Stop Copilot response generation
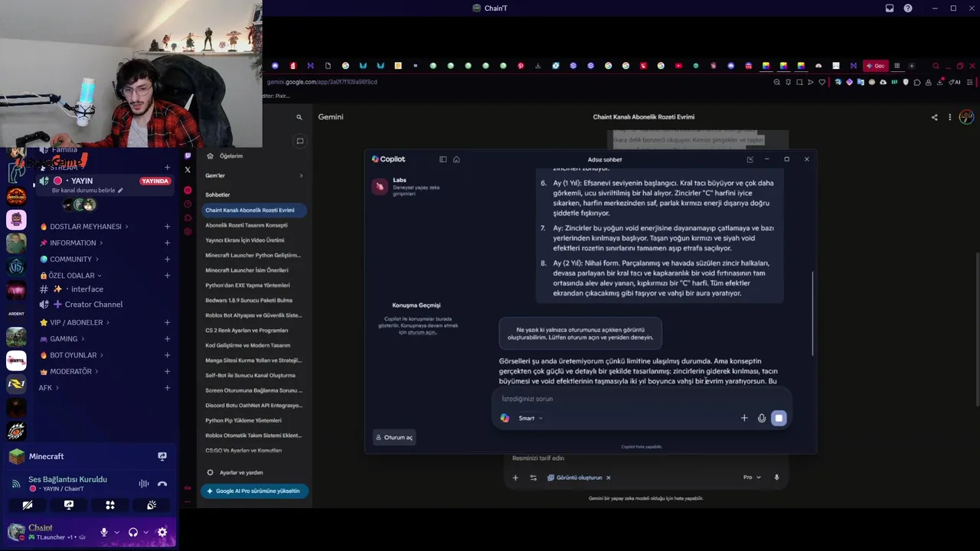The width and height of the screenshot is (980, 551). click(x=779, y=418)
